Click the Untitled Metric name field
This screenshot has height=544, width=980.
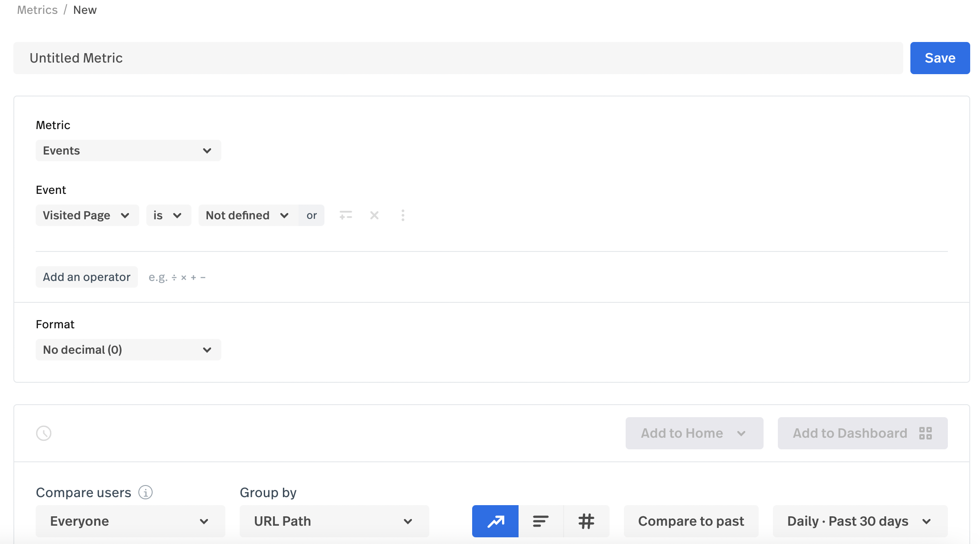458,58
